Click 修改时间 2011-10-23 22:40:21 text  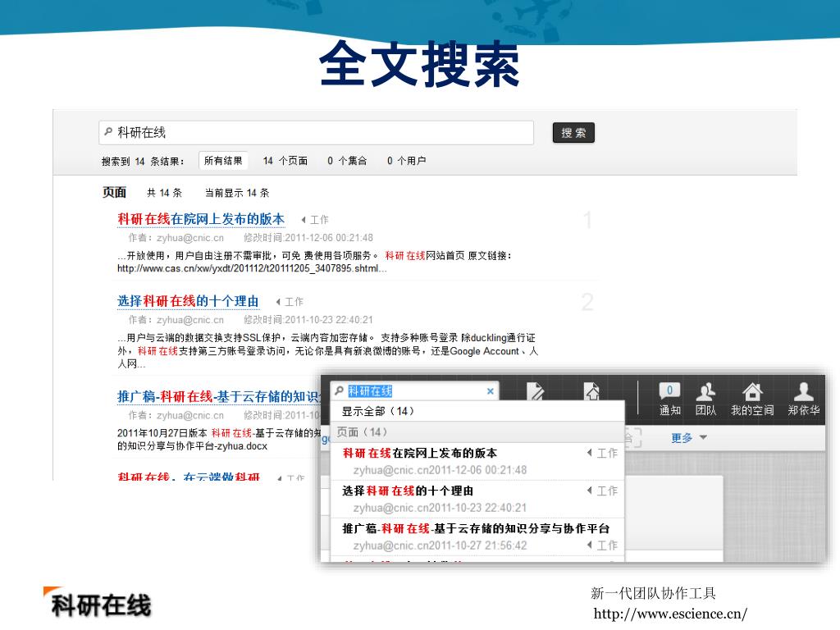[x=308, y=320]
